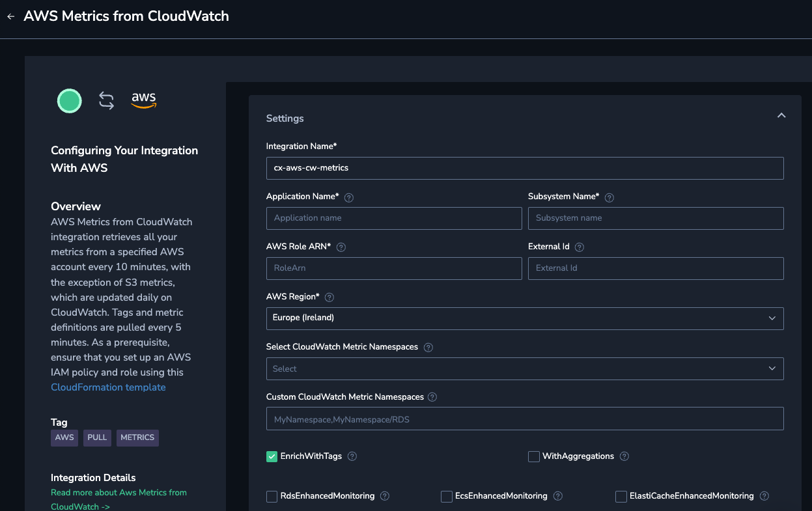This screenshot has height=511, width=812.
Task: Enable the EcsEnhancedMonitoring checkbox
Action: click(447, 497)
